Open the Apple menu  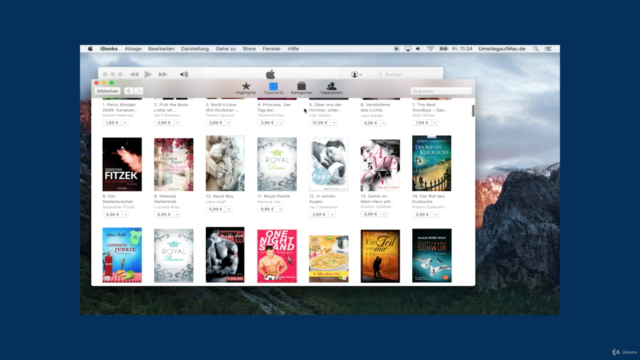pyautogui.click(x=90, y=49)
